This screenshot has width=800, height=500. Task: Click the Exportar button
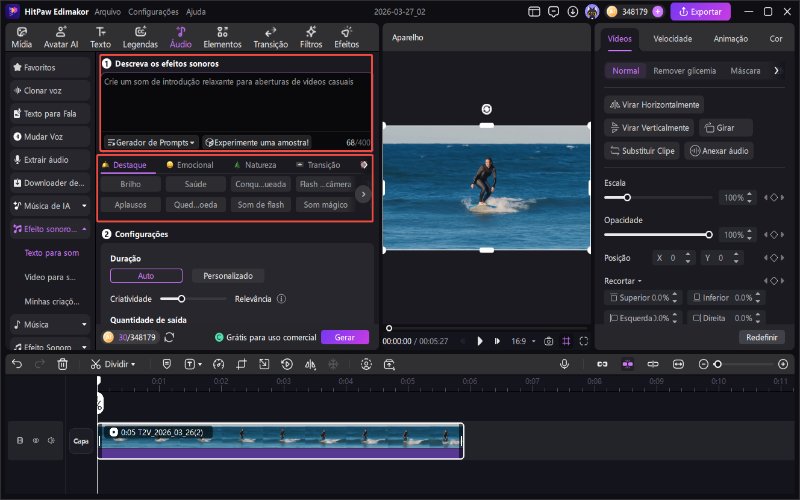pyautogui.click(x=701, y=11)
